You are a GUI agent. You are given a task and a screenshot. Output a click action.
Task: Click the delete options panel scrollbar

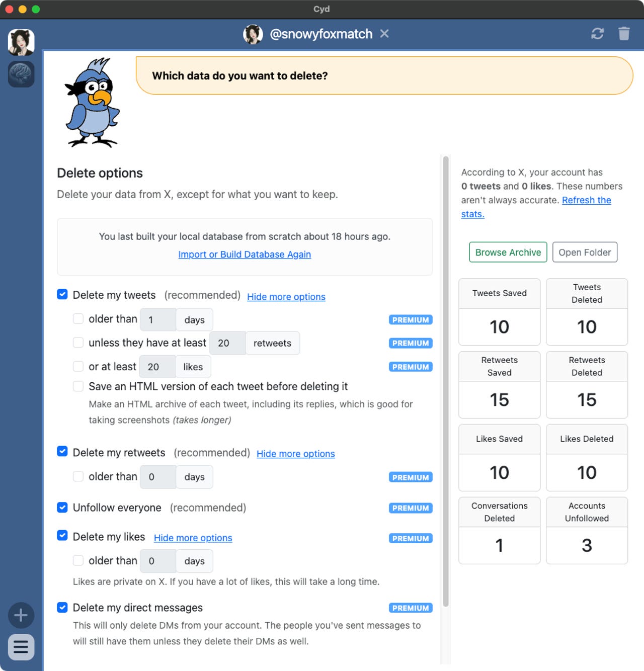[x=445, y=381]
